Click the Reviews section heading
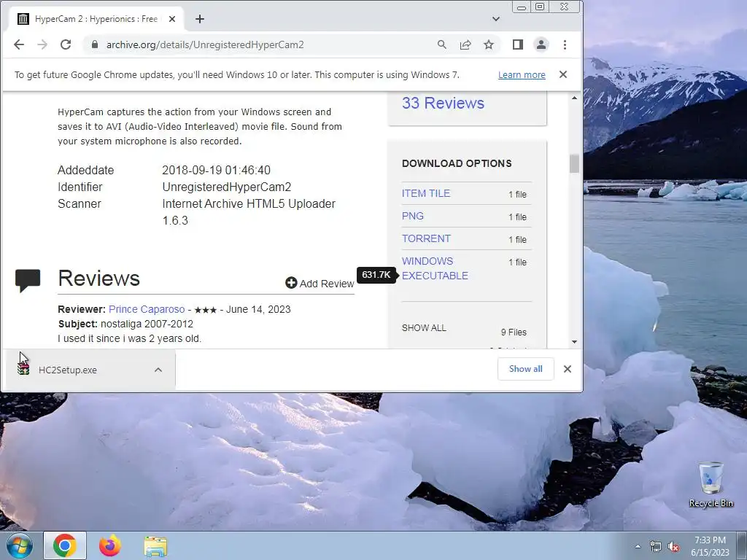The height and width of the screenshot is (560, 747). point(98,279)
